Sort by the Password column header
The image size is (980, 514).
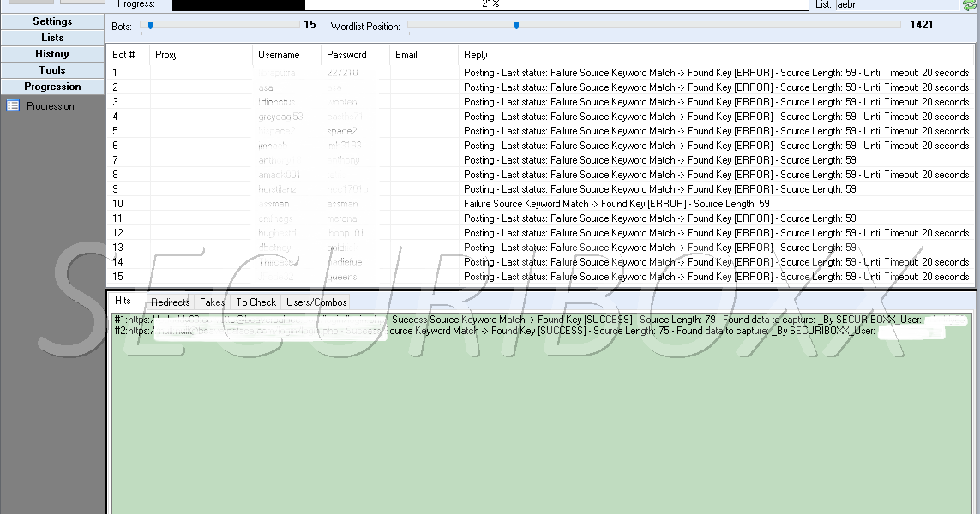tap(356, 55)
